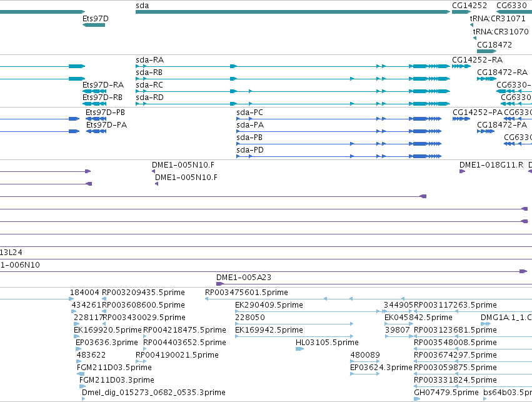Select the RP003209435.5prime label
Screen dimensions: 532x402
[143, 293]
